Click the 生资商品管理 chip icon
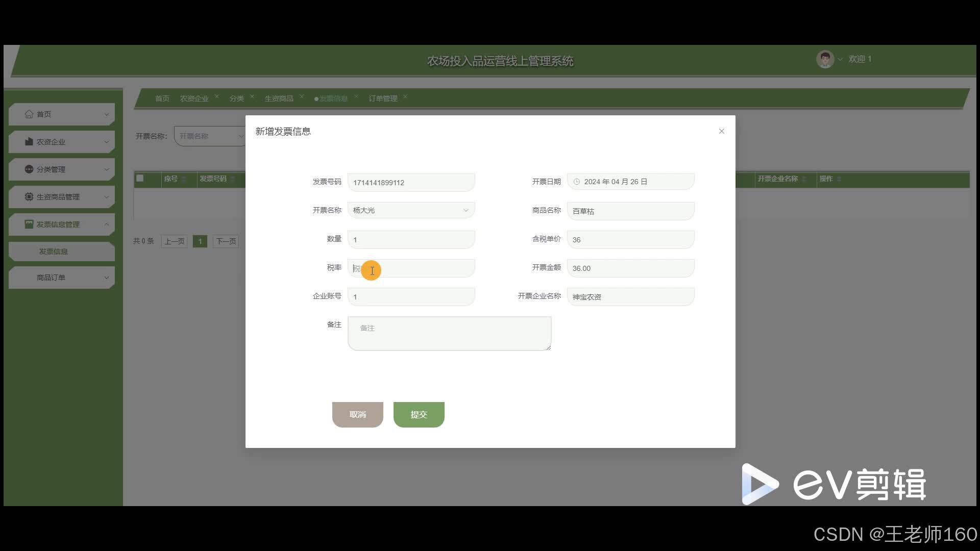 click(x=29, y=197)
